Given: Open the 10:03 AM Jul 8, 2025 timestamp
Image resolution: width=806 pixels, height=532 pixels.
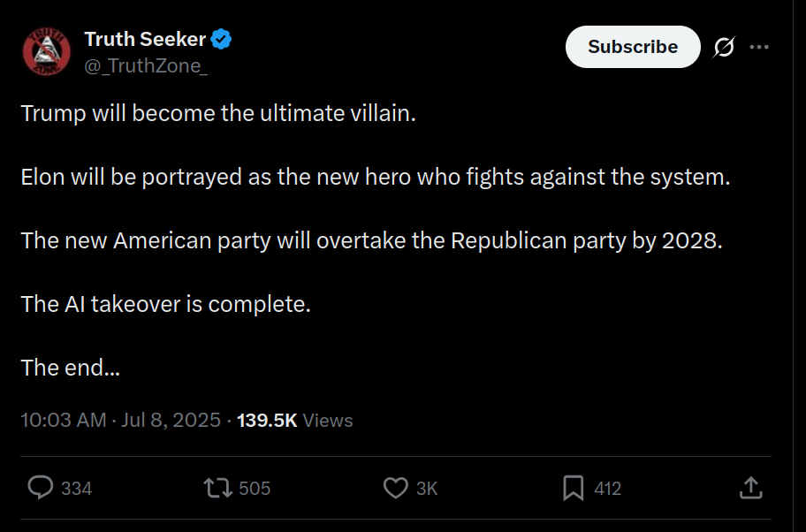Looking at the screenshot, I should pyautogui.click(x=121, y=421).
